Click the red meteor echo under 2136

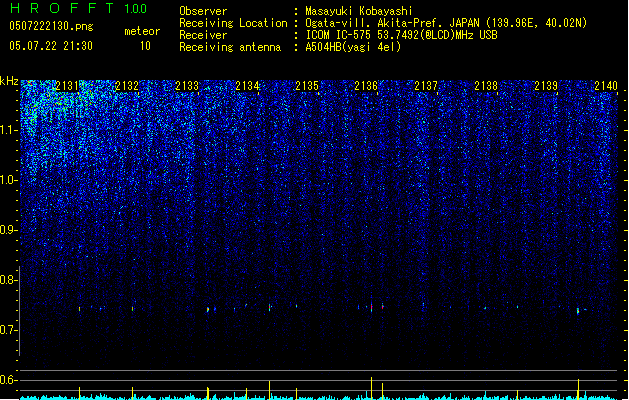[x=371, y=307]
